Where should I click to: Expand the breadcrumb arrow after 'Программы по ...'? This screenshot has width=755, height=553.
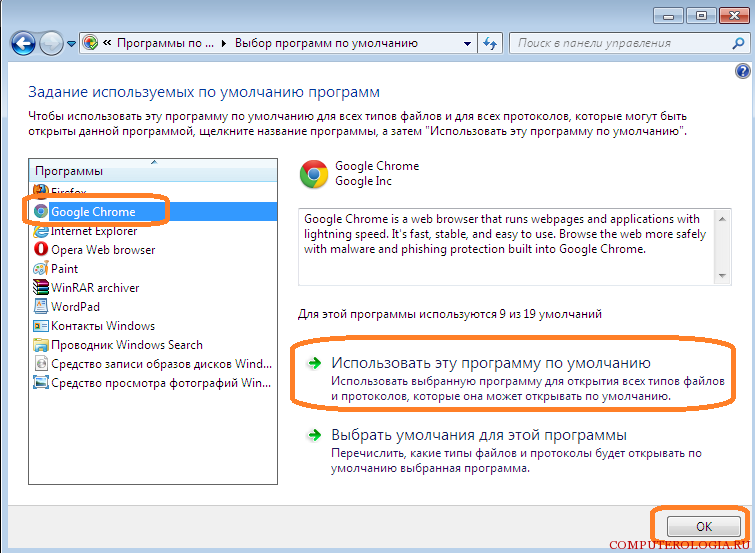click(224, 43)
